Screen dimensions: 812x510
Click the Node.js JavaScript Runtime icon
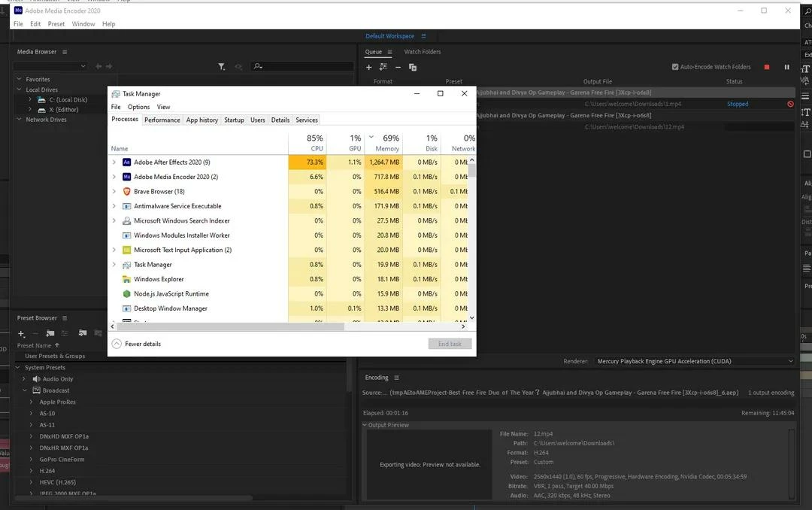click(x=126, y=294)
